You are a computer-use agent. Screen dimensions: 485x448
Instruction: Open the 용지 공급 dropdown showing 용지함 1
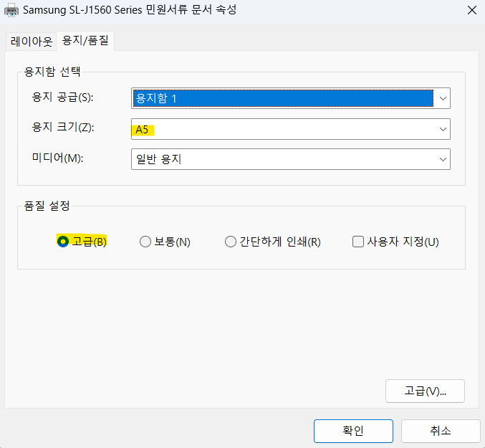tap(290, 98)
